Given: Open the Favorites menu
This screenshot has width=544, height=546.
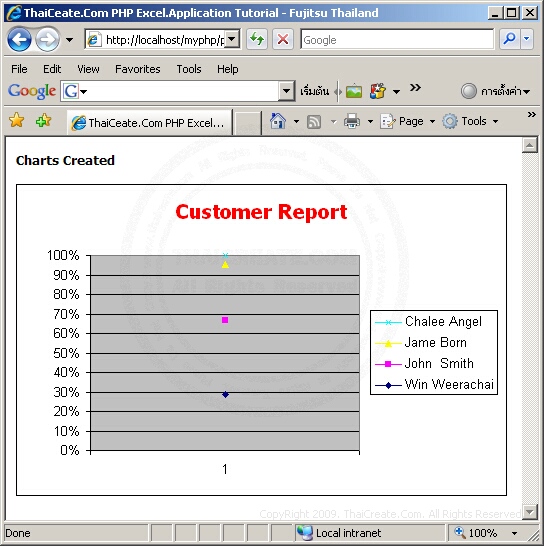Looking at the screenshot, I should (x=138, y=69).
